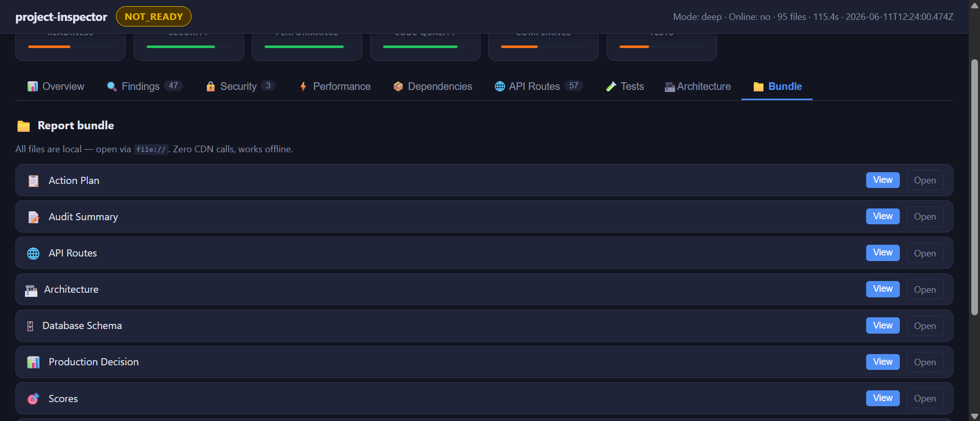This screenshot has width=980, height=421.
Task: Click the Security count badge 3
Action: coord(268,86)
